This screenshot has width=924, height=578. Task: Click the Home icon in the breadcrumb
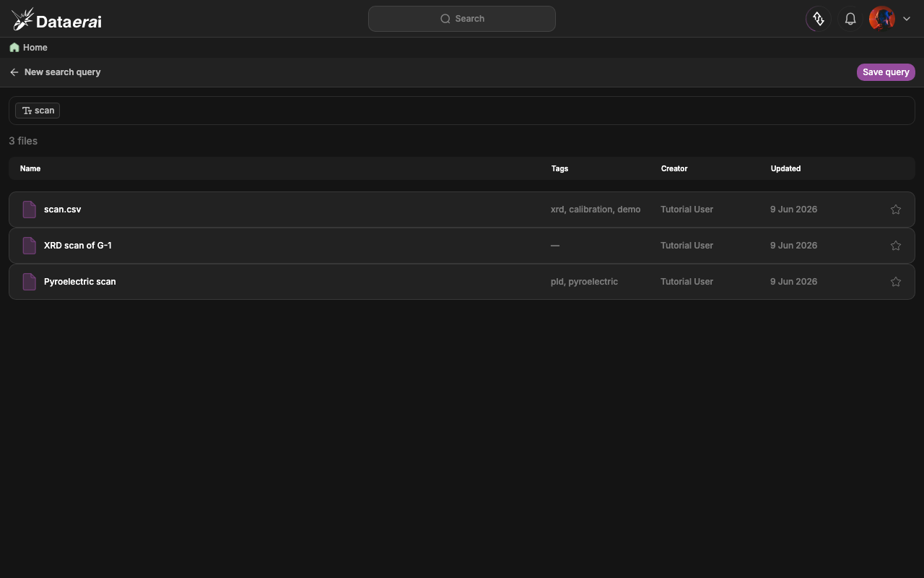pos(14,48)
